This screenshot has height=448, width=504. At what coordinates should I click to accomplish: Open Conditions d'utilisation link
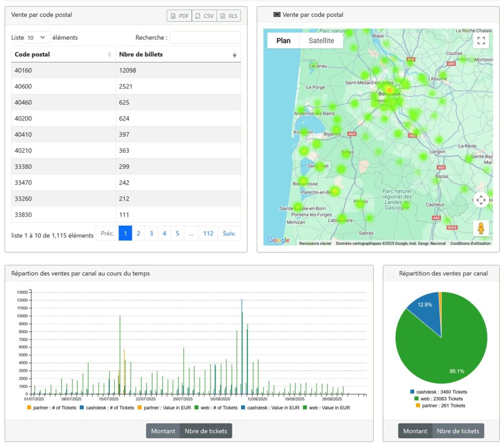point(470,243)
